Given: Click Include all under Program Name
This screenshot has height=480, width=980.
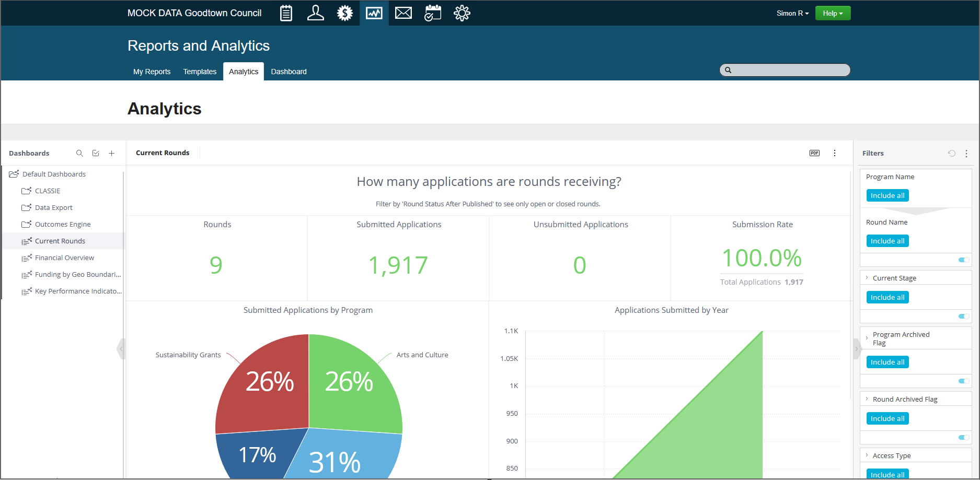Looking at the screenshot, I should (x=887, y=195).
